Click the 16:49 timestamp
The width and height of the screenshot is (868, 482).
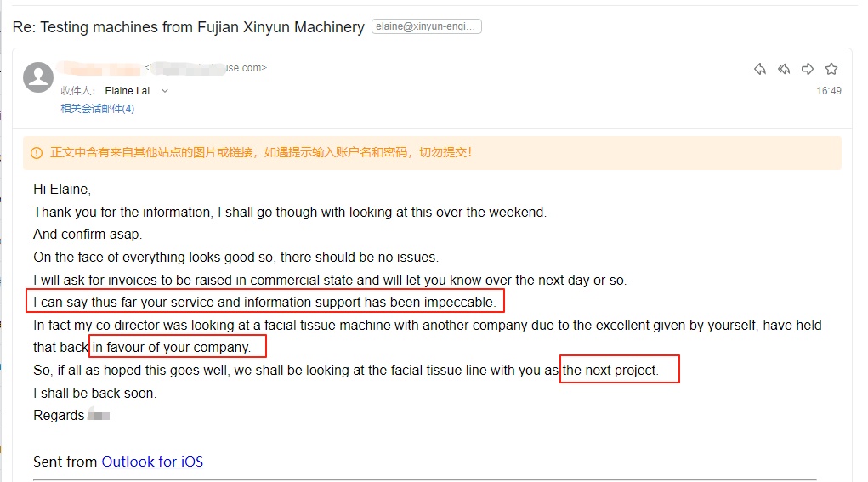[x=829, y=91]
